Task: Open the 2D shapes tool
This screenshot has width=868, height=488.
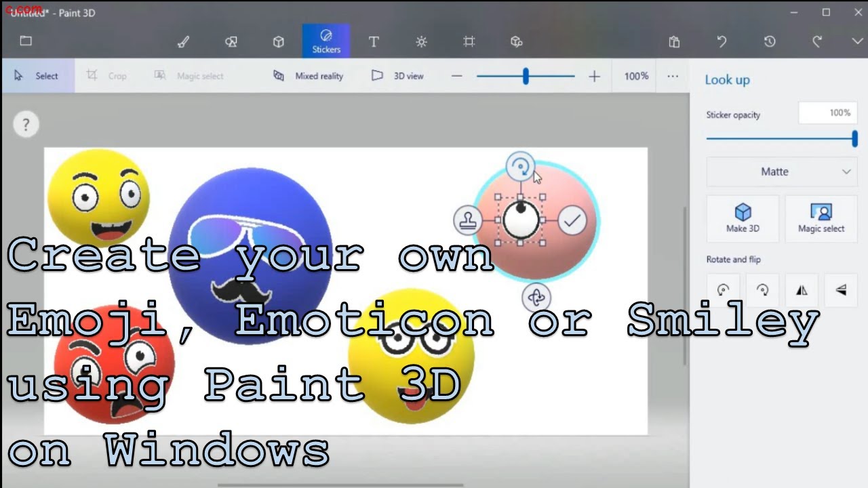Action: (x=231, y=41)
